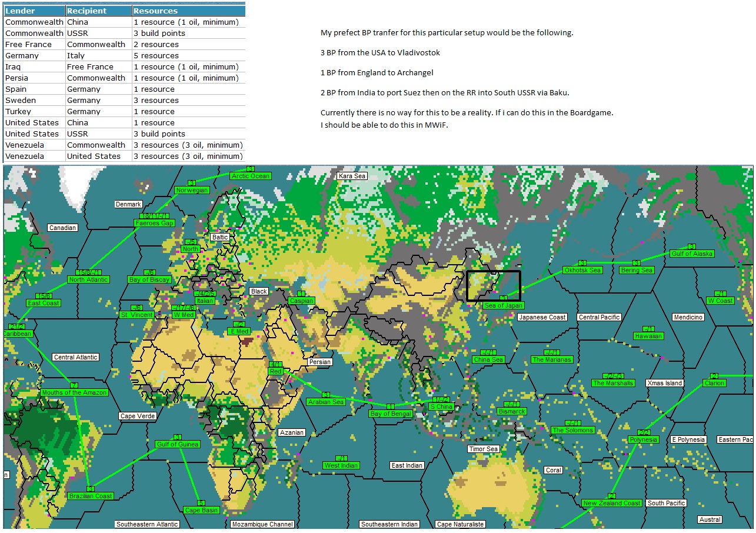Select the East Coast label
The width and height of the screenshot is (756, 533).
[x=44, y=303]
